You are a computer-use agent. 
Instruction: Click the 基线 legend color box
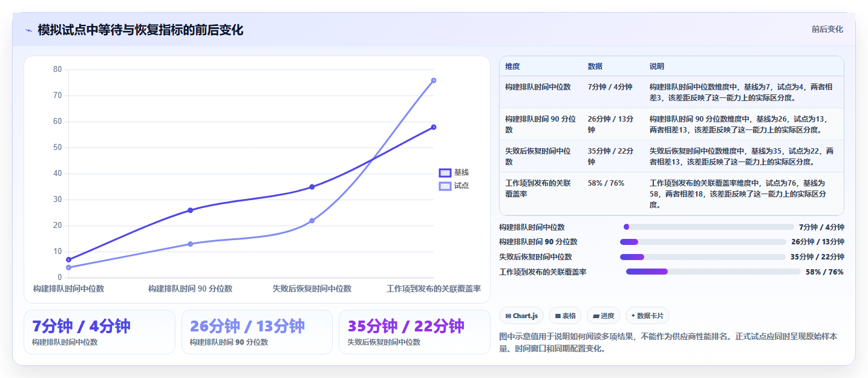pos(445,172)
